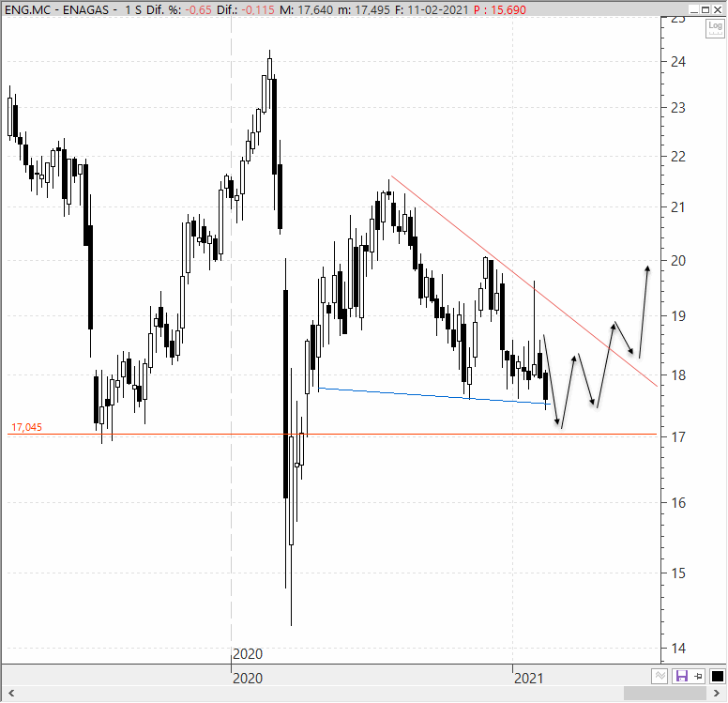
Task: Close the ENAGAS chart window
Action: (718, 9)
